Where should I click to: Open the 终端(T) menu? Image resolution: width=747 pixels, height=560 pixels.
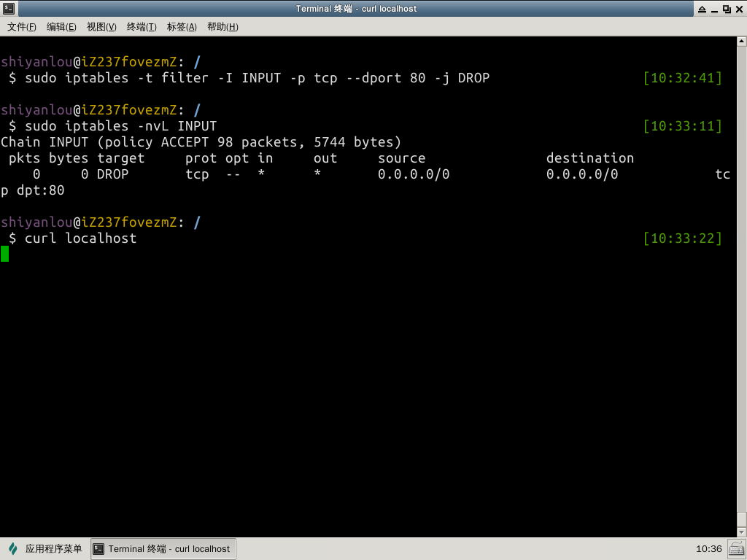(x=142, y=27)
